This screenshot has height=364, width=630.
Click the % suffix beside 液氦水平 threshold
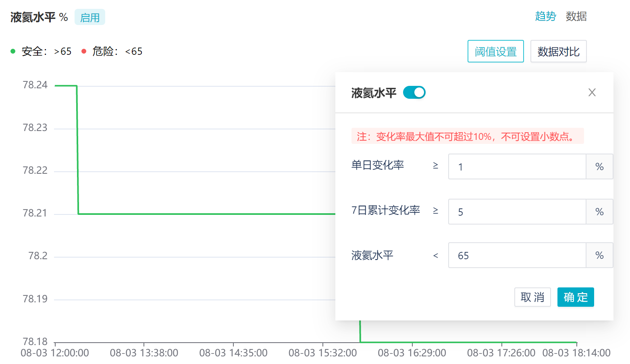599,256
